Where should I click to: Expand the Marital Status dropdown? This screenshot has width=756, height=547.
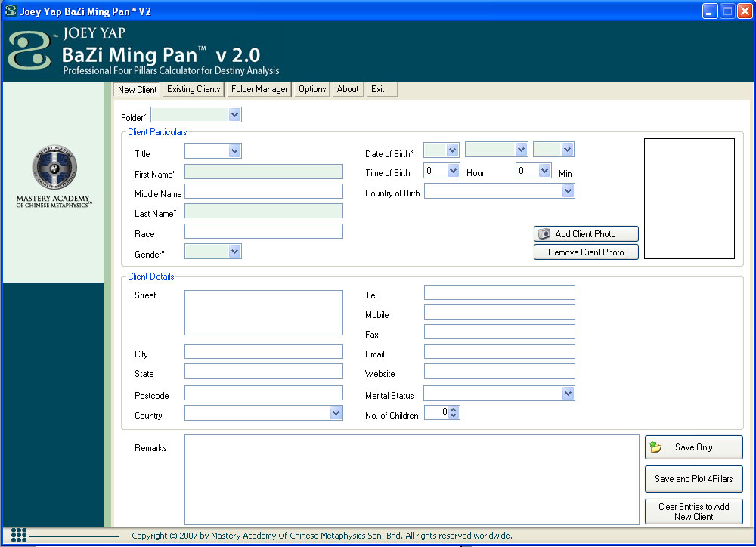click(568, 394)
